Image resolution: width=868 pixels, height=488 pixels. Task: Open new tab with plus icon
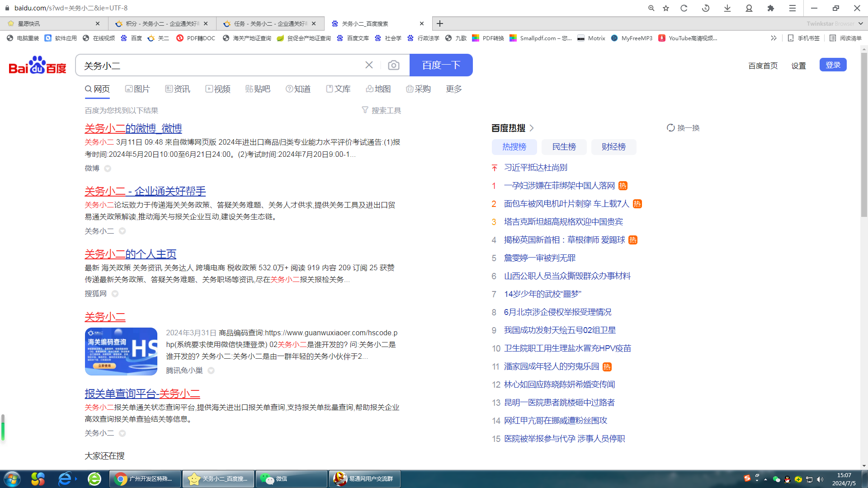440,23
